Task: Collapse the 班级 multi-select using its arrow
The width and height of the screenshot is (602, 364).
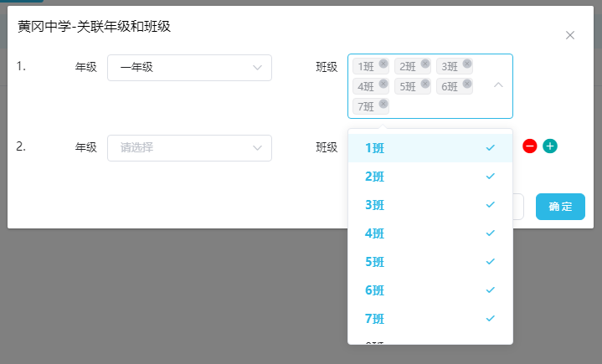Action: (498, 85)
